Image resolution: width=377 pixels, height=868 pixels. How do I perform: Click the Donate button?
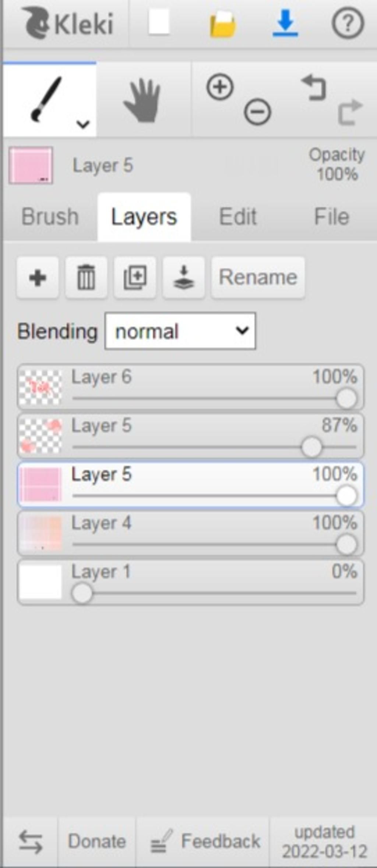97,841
